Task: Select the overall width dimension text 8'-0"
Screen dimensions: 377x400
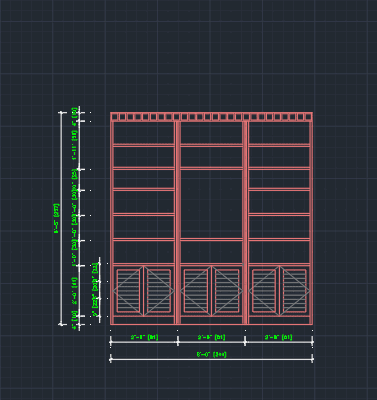Action: click(x=211, y=354)
